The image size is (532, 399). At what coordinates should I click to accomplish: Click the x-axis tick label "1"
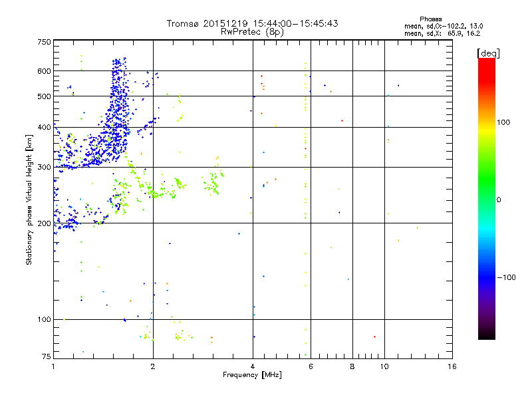tap(53, 366)
